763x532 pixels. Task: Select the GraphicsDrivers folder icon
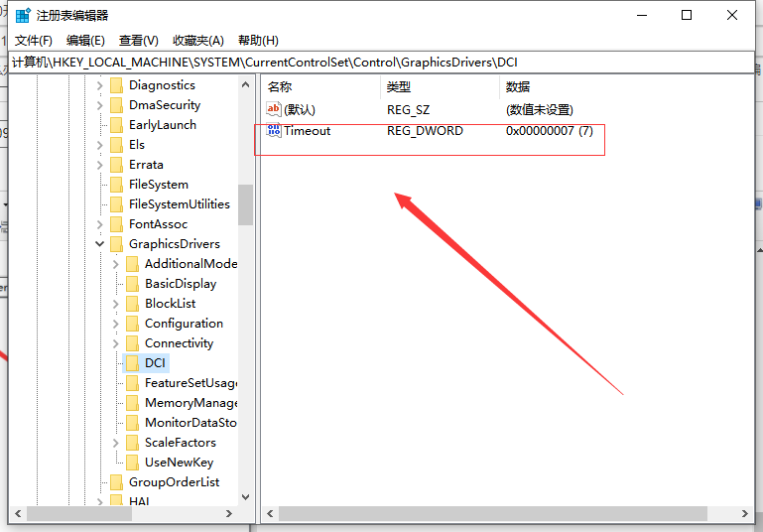[117, 244]
